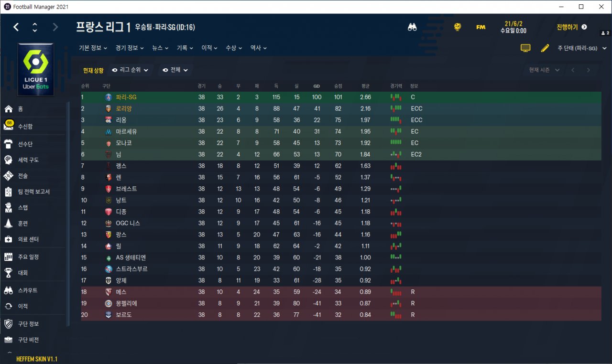Toggle the 리그 순위 view selector

coord(131,70)
